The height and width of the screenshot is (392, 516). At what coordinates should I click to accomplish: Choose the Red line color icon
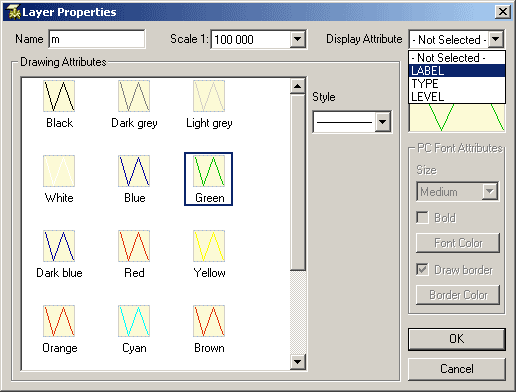(134, 246)
